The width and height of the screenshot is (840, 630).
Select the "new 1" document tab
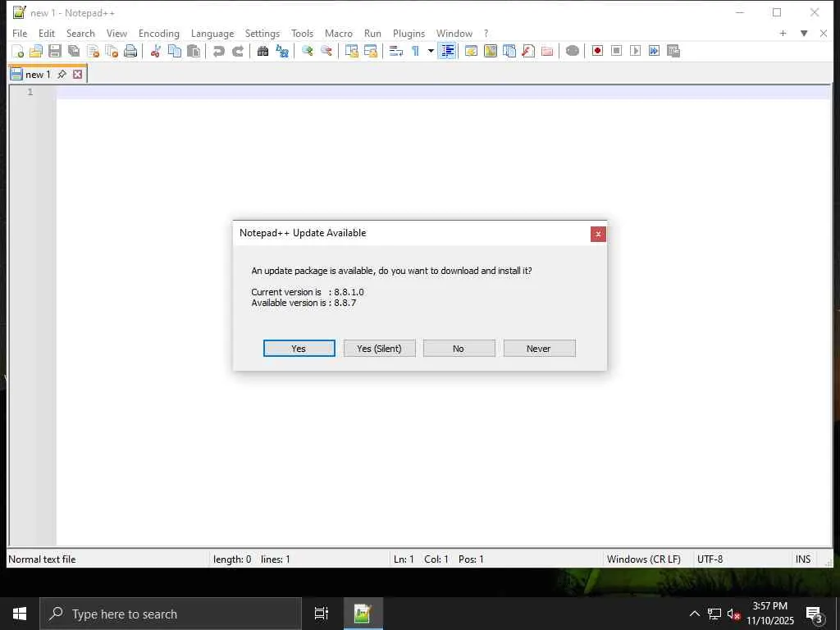pyautogui.click(x=38, y=74)
